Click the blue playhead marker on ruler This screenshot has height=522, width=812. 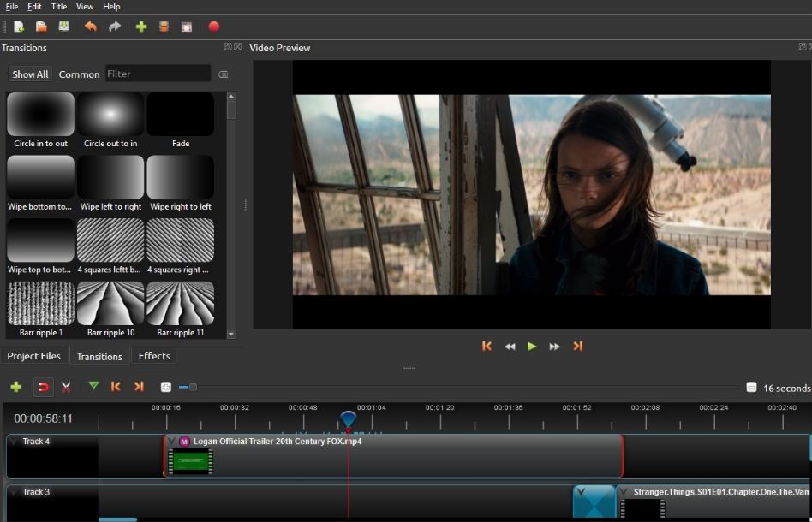348,418
